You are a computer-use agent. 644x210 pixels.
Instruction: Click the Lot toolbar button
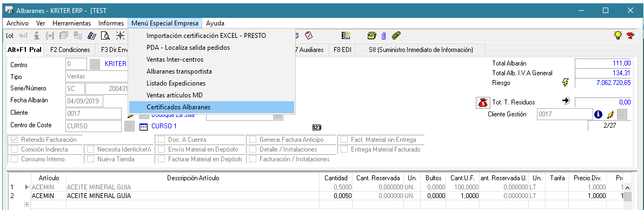(10, 36)
